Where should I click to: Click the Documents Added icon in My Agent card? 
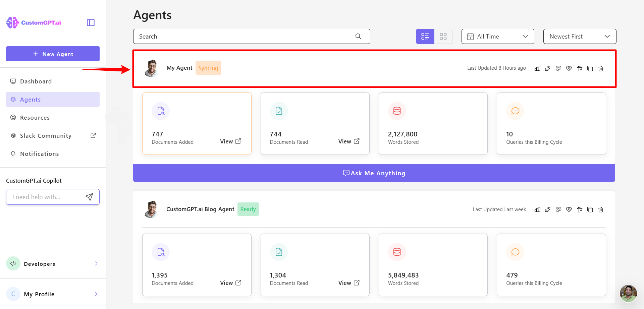tap(161, 111)
